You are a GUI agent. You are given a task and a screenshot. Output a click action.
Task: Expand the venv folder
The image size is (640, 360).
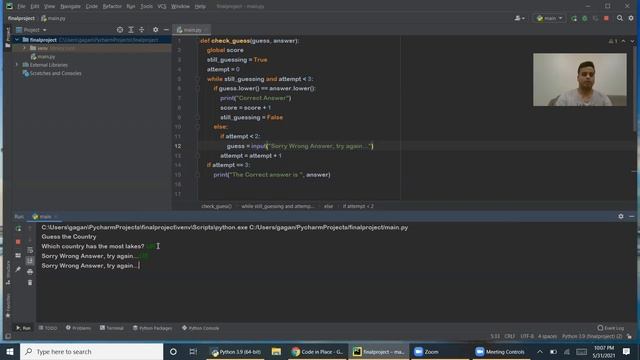coord(24,48)
